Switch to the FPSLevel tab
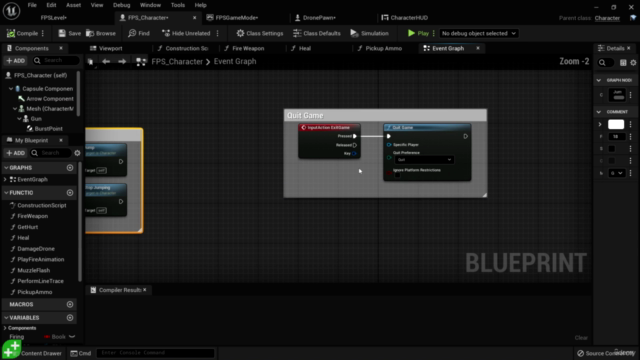 click(54, 18)
